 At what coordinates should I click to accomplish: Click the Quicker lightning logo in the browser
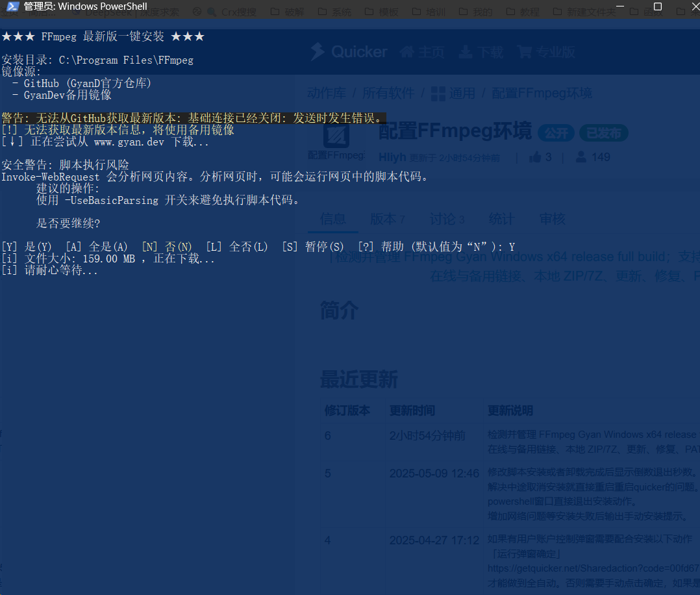[318, 52]
